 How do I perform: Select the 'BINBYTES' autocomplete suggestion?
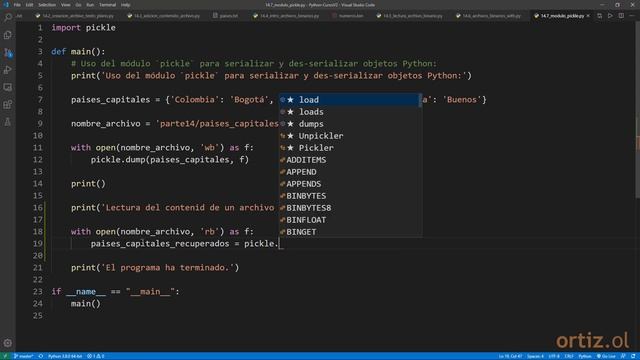click(x=350, y=196)
